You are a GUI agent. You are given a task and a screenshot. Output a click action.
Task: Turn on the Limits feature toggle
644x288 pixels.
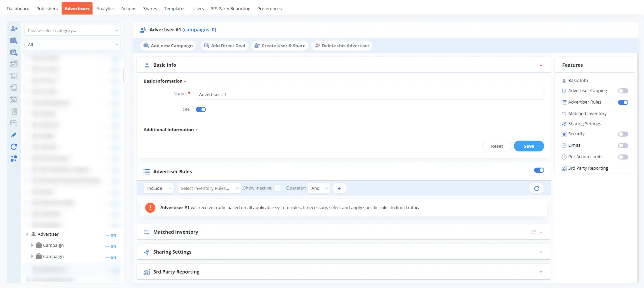[x=623, y=145]
